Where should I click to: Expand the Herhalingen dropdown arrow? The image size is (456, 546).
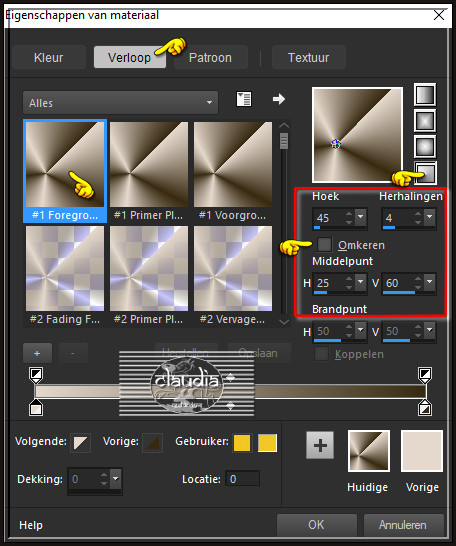pos(430,217)
